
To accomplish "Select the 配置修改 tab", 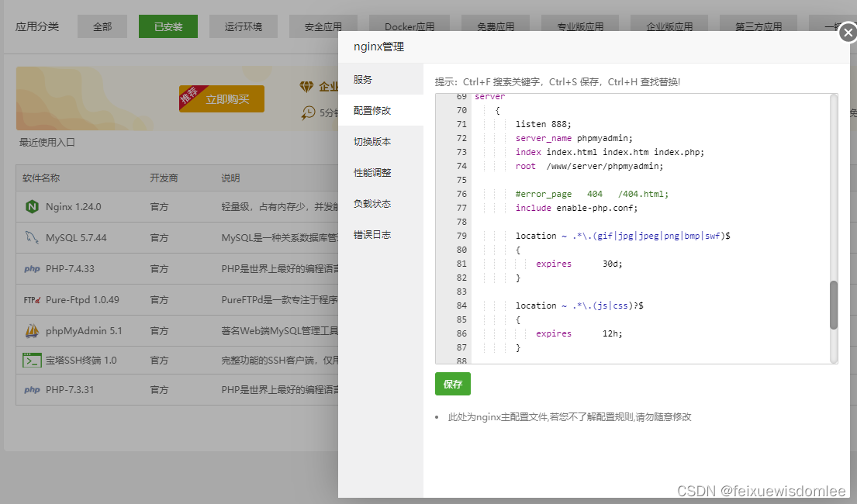I will pos(380,110).
